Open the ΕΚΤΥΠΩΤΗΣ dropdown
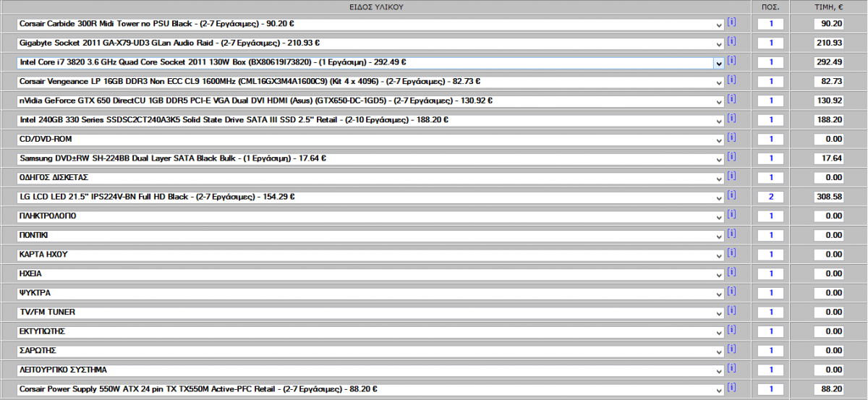Screen dimensions: 868x400 370,331
